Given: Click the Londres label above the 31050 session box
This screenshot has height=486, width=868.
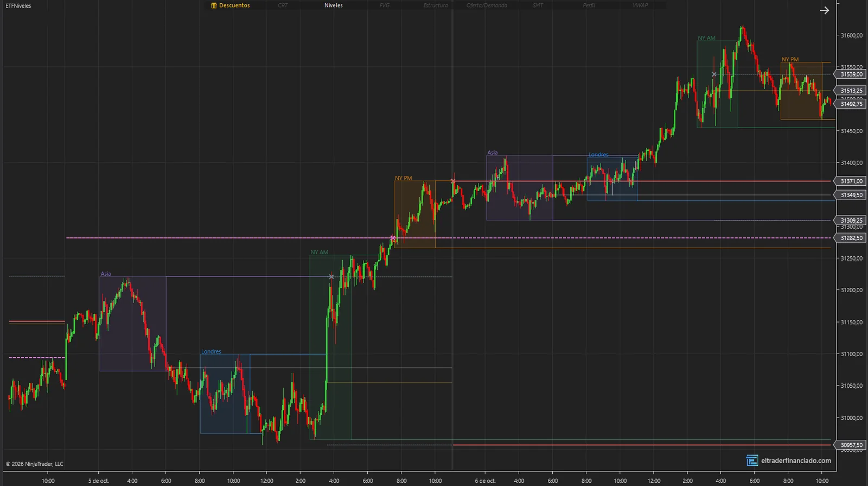Looking at the screenshot, I should pyautogui.click(x=211, y=352).
